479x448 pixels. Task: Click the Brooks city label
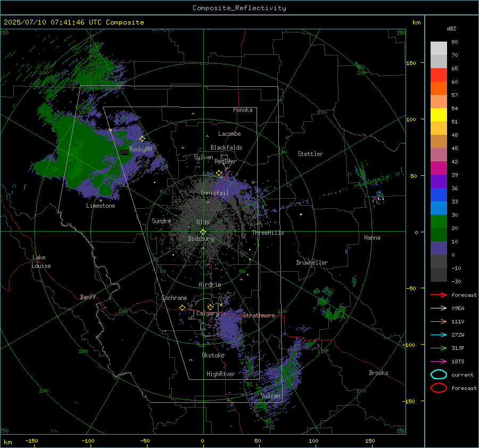[x=378, y=373]
